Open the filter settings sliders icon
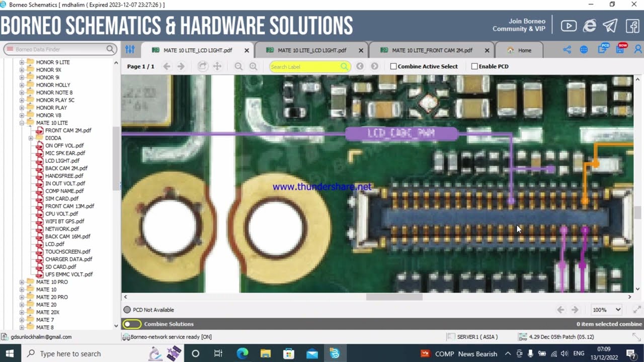Image resolution: width=644 pixels, height=362 pixels. pos(130,50)
